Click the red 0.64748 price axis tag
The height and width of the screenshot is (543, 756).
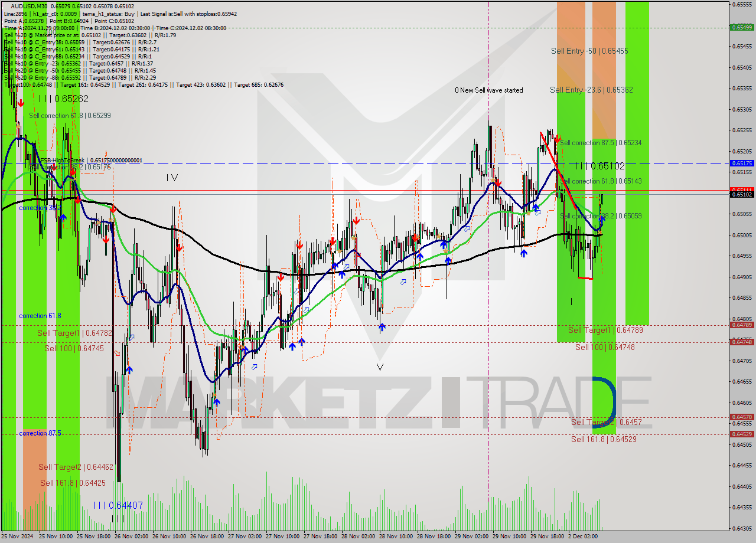[742, 342]
